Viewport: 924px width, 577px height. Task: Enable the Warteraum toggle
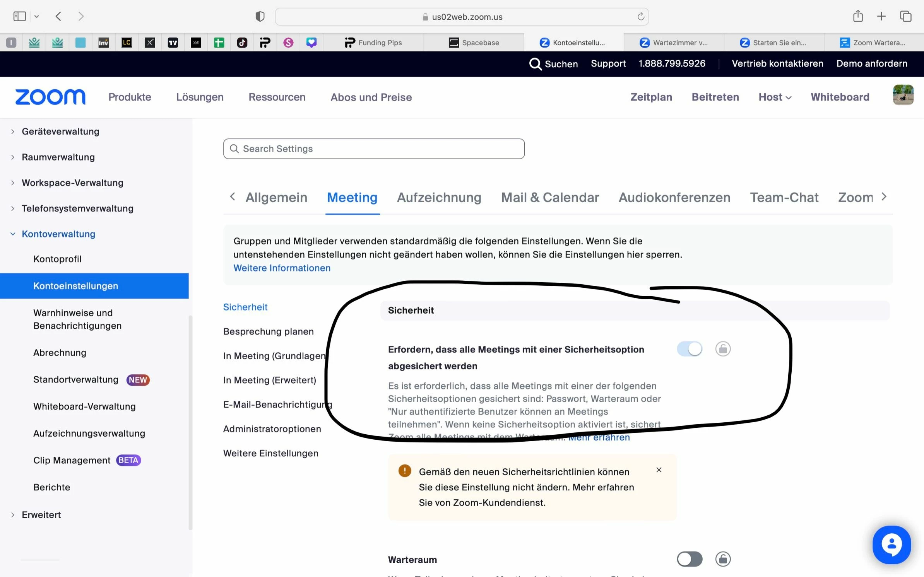[689, 559]
